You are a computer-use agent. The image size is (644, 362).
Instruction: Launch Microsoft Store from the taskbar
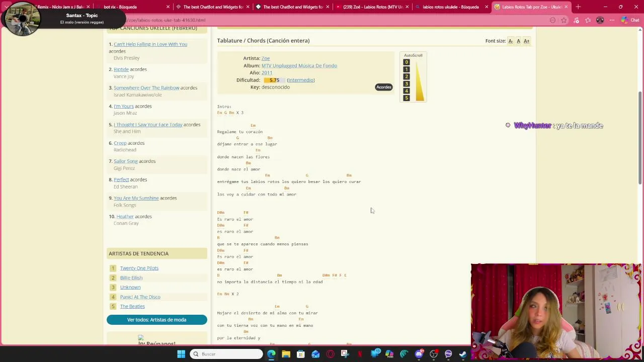coord(301,354)
